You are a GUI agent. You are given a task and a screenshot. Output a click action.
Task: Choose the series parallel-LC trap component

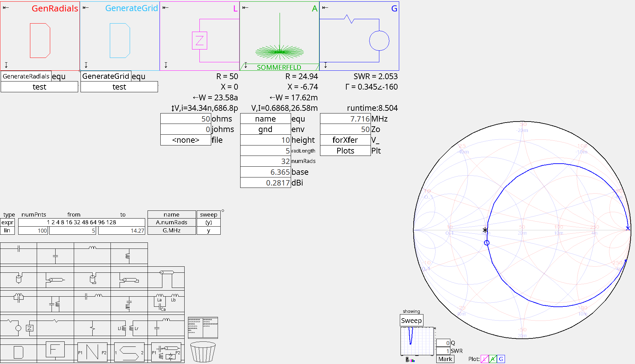[x=19, y=301]
